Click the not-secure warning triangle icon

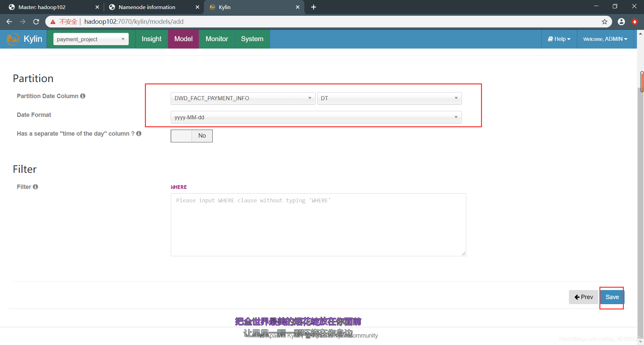click(53, 22)
